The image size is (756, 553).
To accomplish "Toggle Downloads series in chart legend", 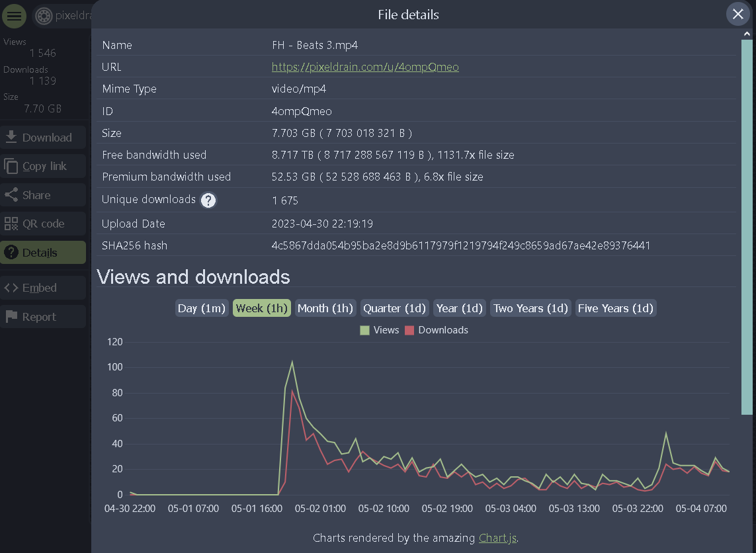I will [x=437, y=330].
